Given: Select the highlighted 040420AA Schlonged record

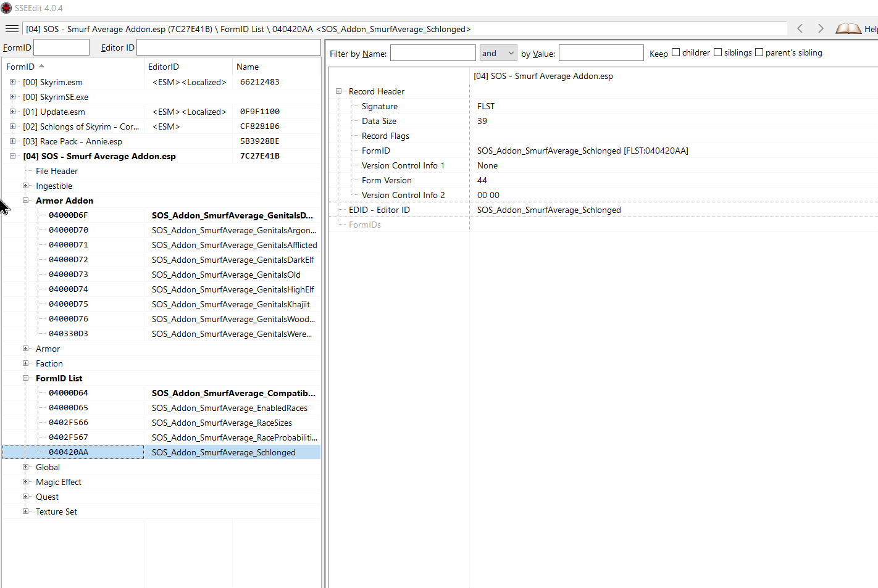Looking at the screenshot, I should pos(161,452).
